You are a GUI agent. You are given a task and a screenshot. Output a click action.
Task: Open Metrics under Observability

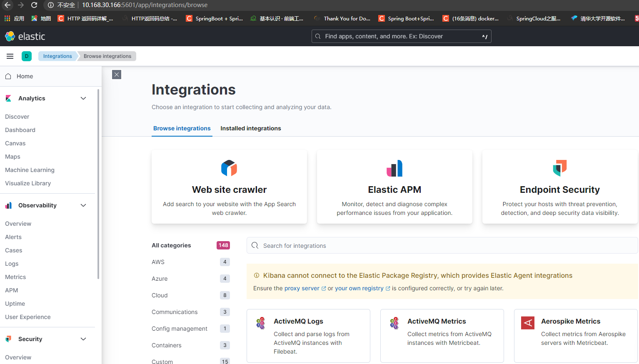point(15,277)
